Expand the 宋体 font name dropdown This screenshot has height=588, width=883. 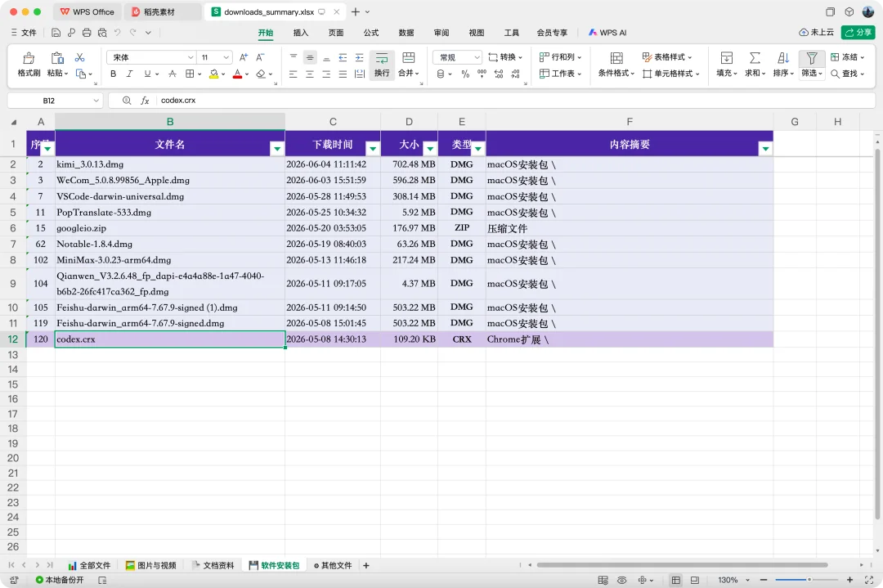click(x=190, y=57)
